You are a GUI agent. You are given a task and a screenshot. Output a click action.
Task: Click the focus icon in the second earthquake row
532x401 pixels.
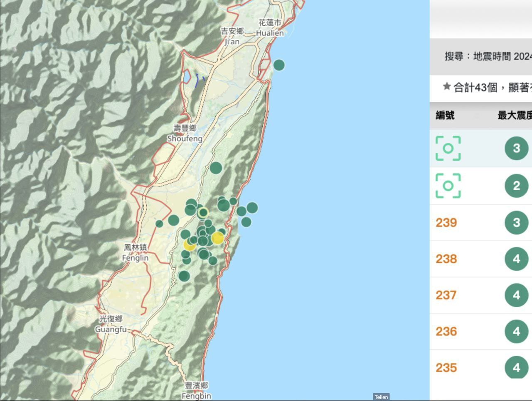[x=448, y=186]
